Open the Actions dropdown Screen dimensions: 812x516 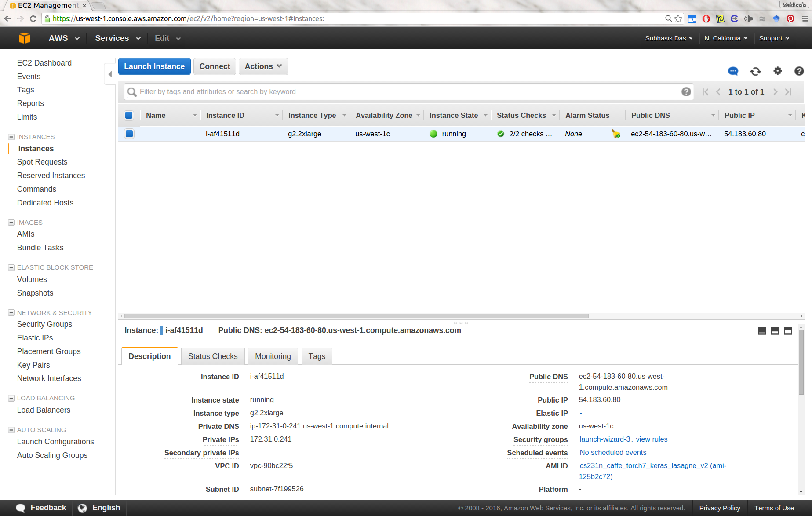[263, 66]
